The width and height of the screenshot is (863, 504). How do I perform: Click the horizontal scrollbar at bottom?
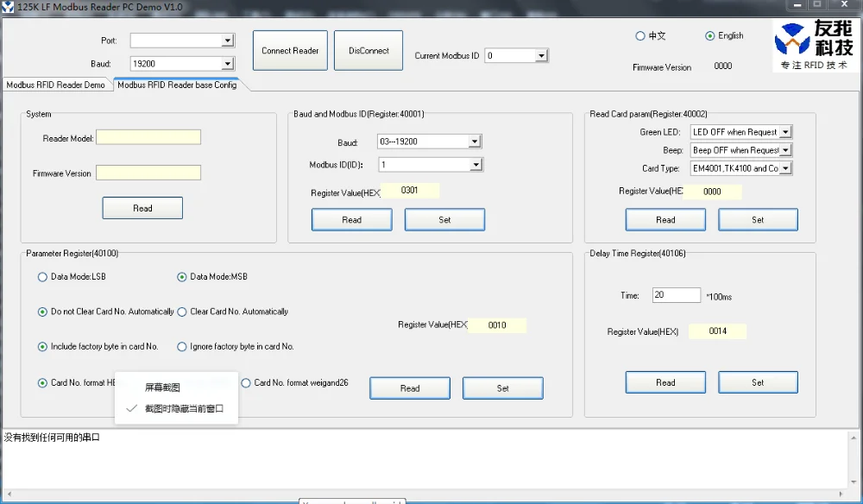[425, 494]
